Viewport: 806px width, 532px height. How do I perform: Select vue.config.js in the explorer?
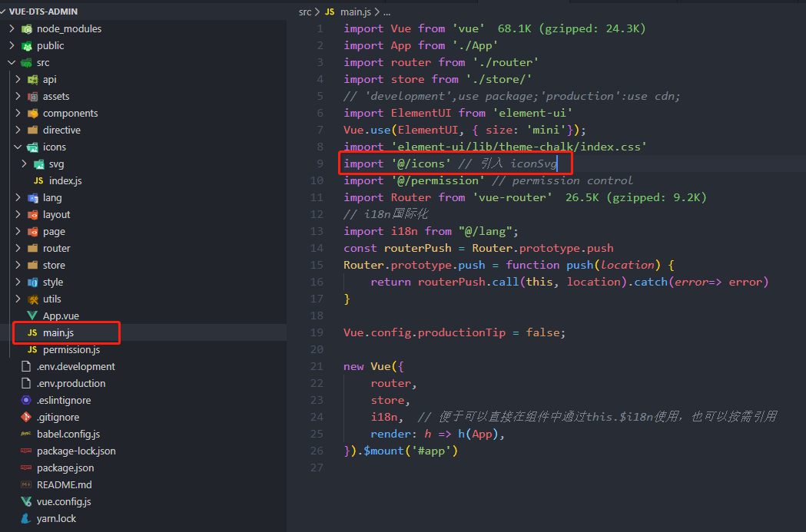pos(64,502)
